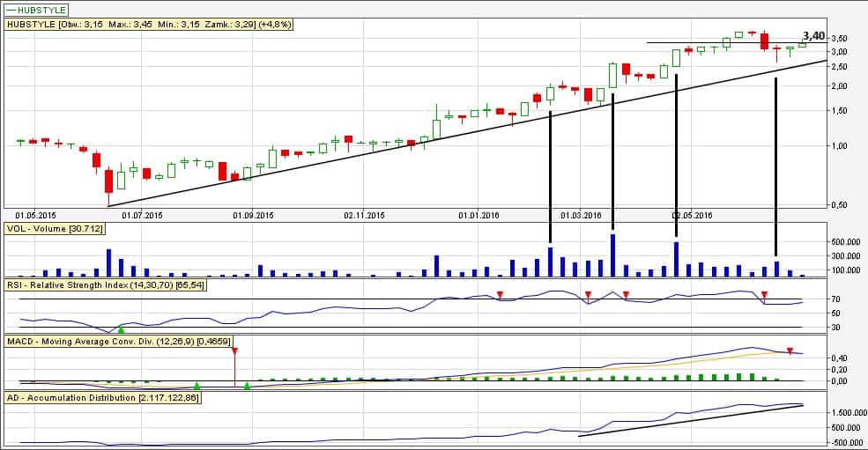This screenshot has width=868, height=450.
Task: Click the red sell marker on MACD right side
Action: [x=790, y=350]
